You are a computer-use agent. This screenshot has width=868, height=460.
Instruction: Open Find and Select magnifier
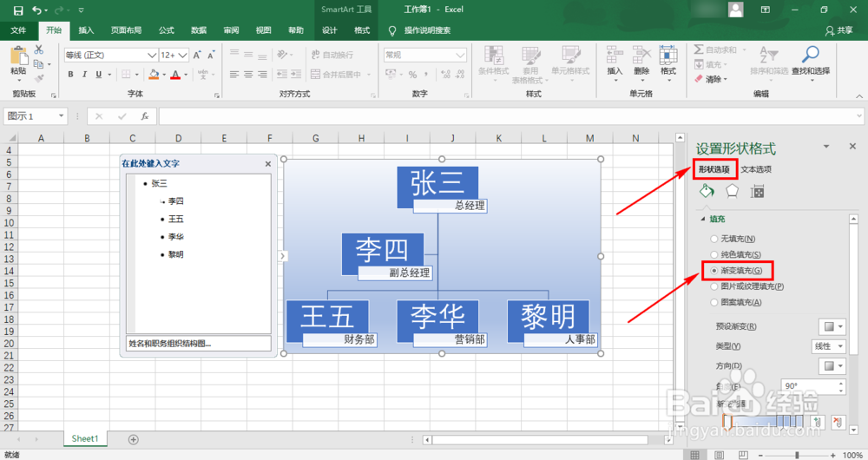pos(811,56)
